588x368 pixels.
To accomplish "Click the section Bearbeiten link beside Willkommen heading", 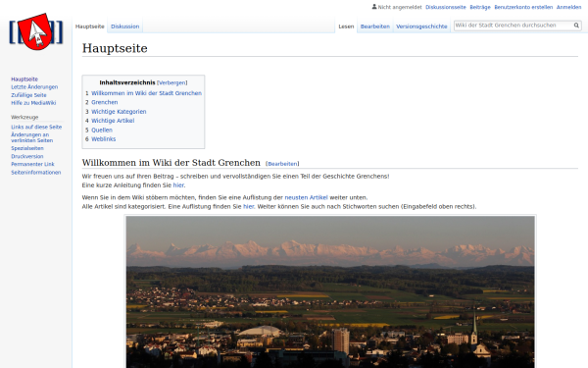I will click(x=282, y=164).
